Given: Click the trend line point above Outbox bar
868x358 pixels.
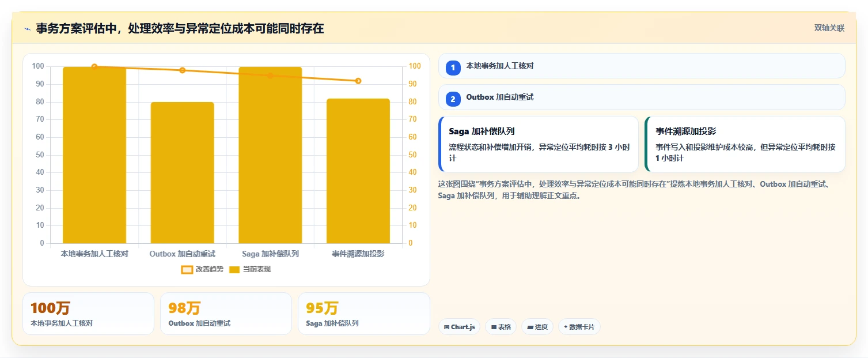Looking at the screenshot, I should tap(183, 70).
